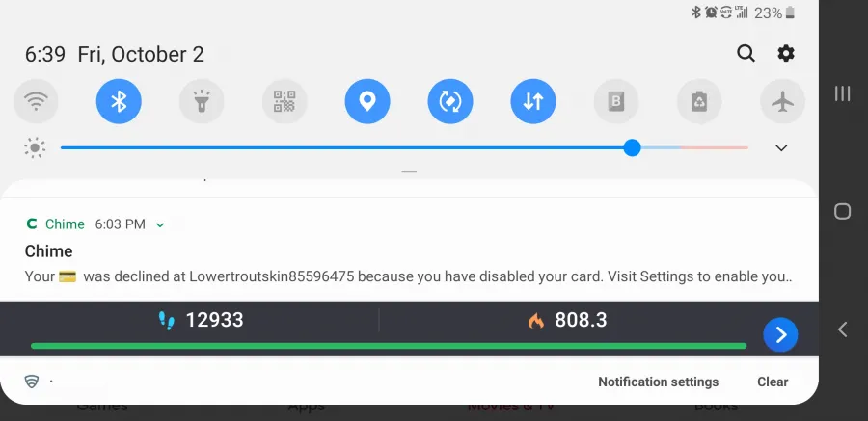Viewport: 868px width, 421px height.
Task: Turn on Airplane mode
Action: click(x=782, y=101)
